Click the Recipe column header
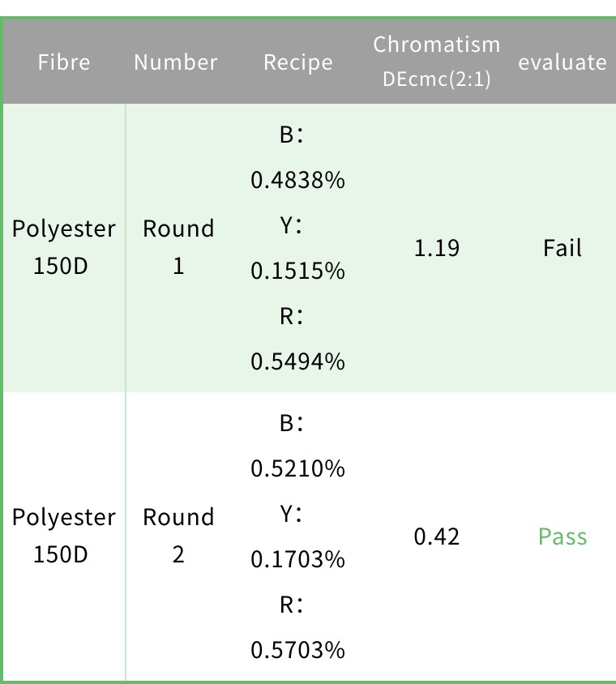 (298, 62)
